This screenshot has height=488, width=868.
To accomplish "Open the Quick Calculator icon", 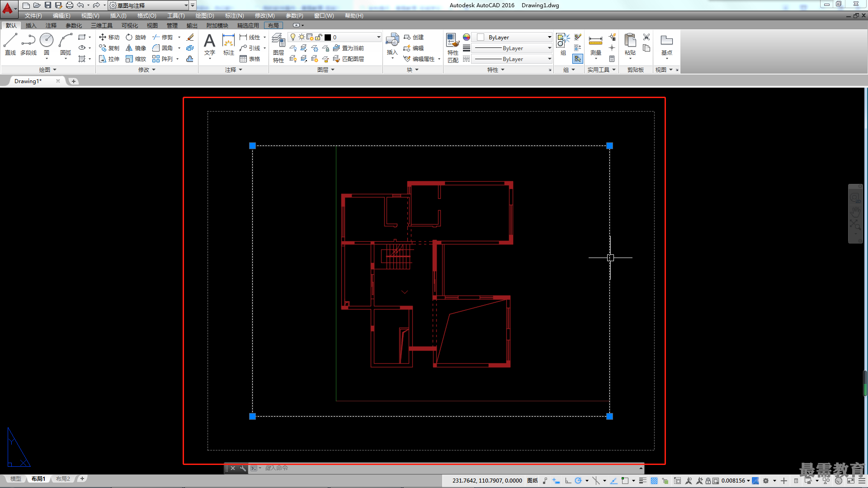I will click(x=612, y=59).
